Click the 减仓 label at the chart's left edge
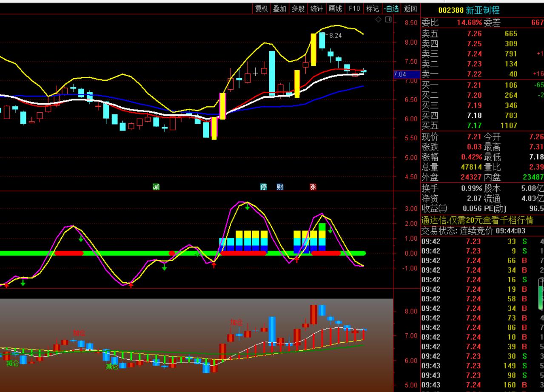 [x=13, y=363]
